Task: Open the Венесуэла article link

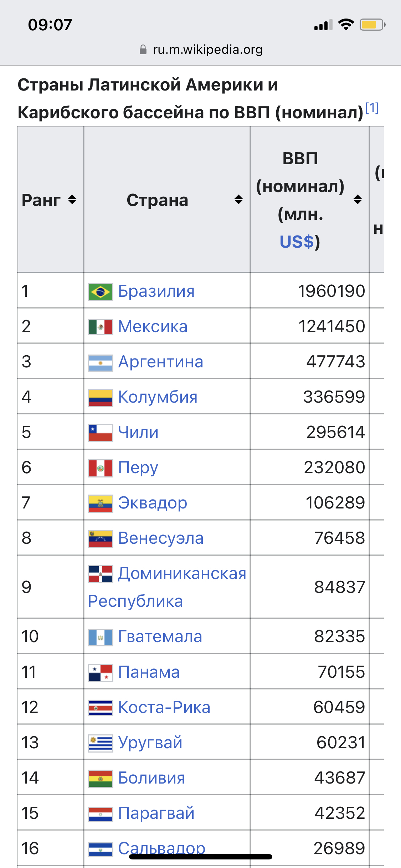Action: [x=160, y=538]
